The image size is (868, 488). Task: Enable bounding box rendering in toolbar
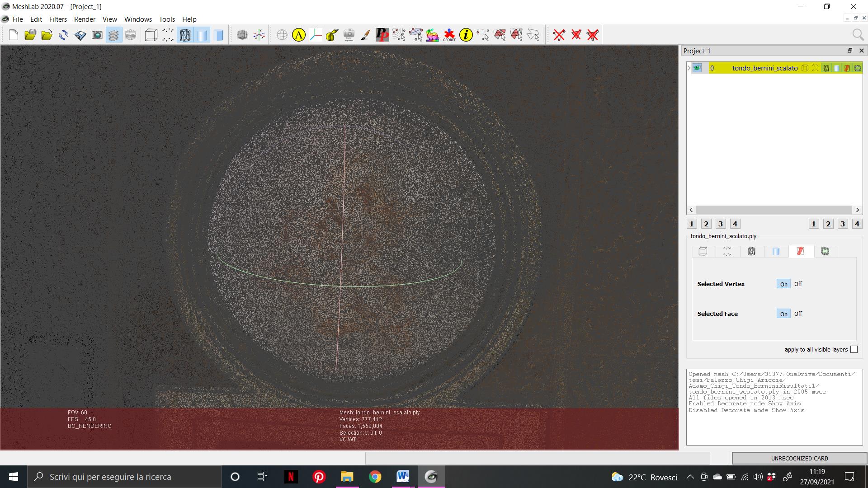(151, 35)
